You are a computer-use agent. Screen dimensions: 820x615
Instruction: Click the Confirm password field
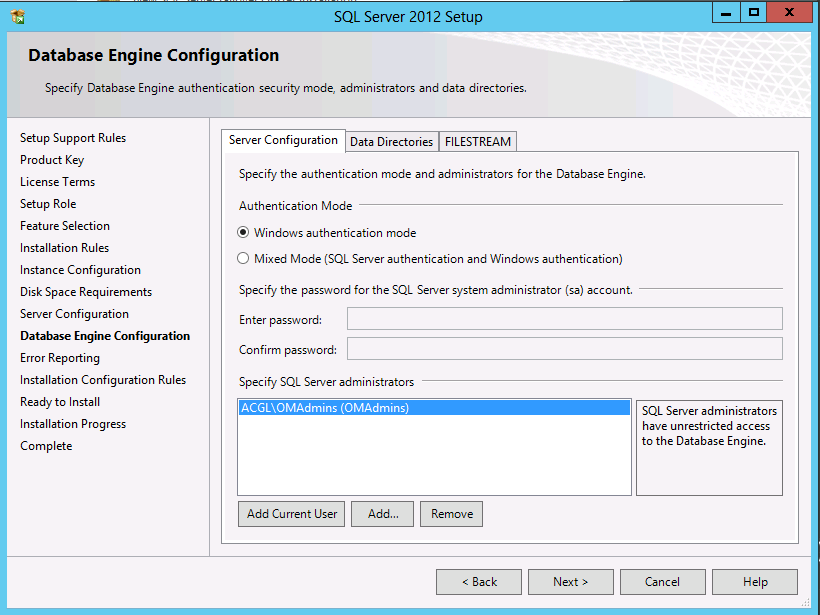tap(565, 349)
